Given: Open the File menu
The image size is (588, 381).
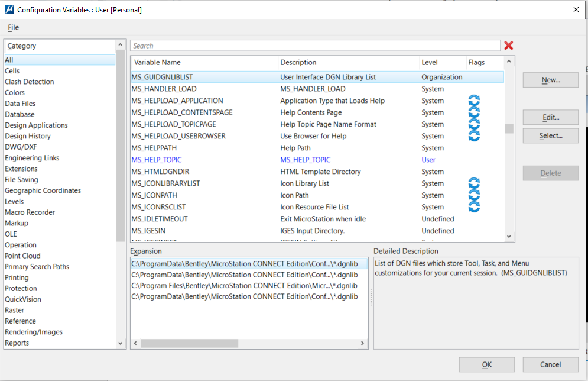Looking at the screenshot, I should point(13,27).
